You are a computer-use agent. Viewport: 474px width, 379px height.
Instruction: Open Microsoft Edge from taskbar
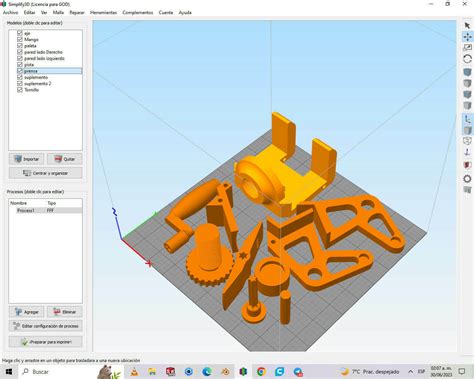207,371
